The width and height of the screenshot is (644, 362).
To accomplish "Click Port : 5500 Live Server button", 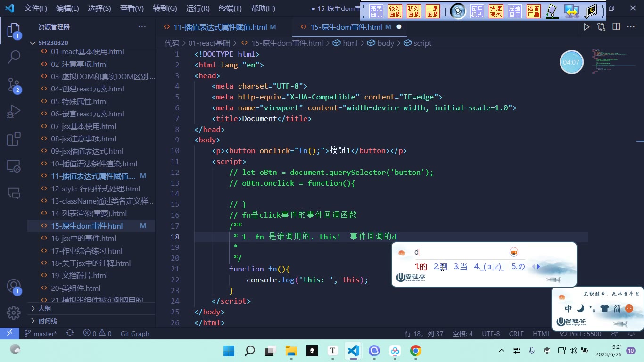I will pyautogui.click(x=580, y=333).
